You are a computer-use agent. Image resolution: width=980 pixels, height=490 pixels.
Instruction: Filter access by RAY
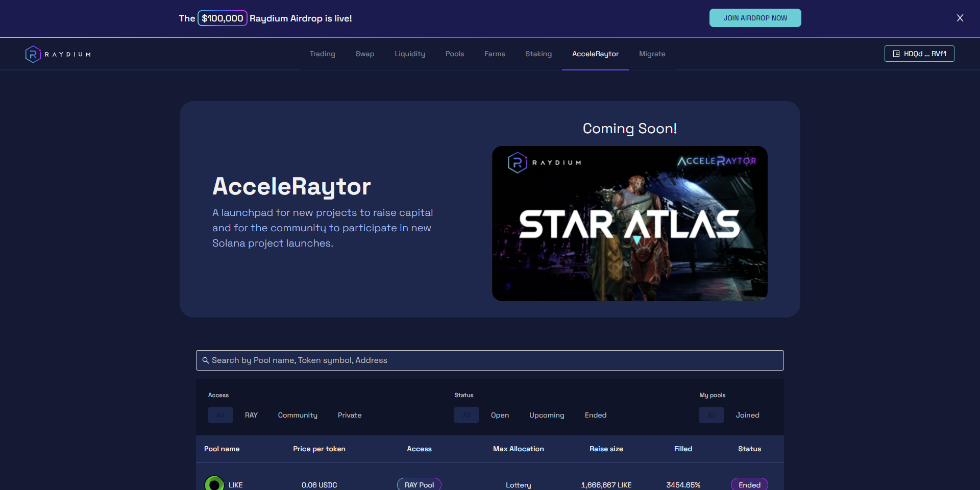click(251, 415)
